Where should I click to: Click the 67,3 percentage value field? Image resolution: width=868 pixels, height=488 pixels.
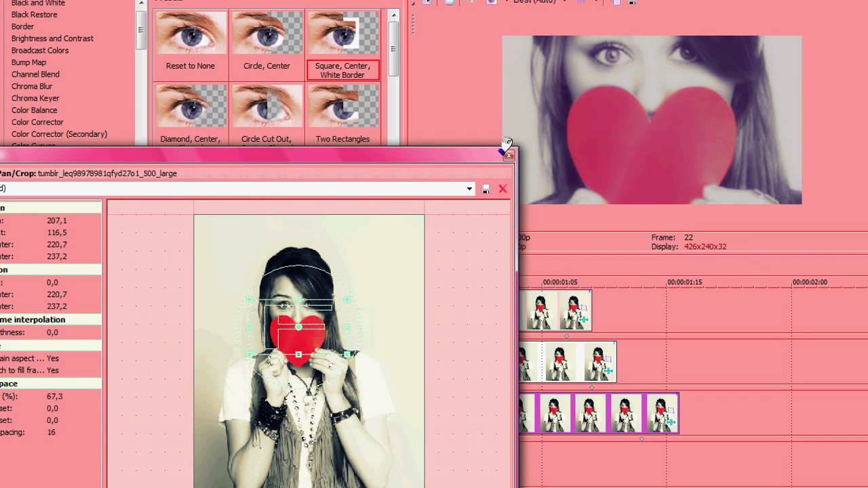point(55,396)
